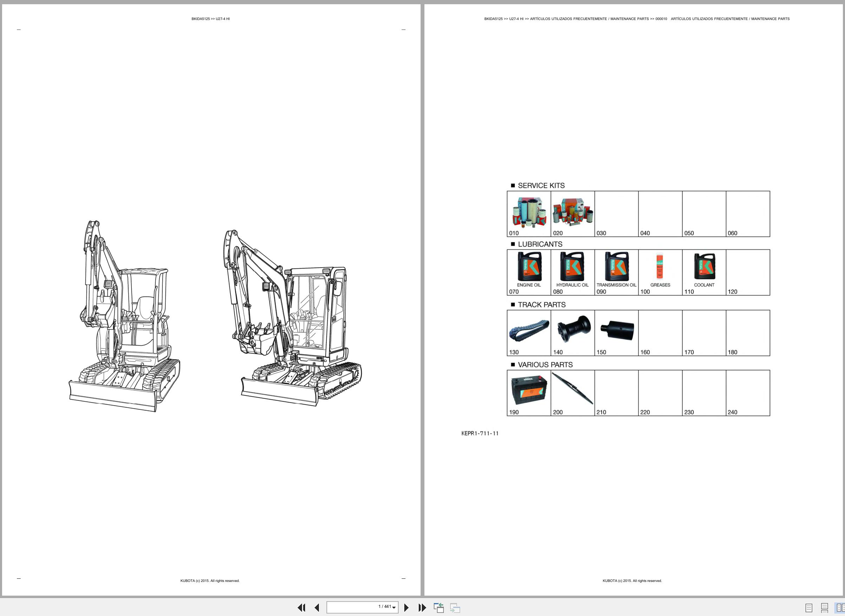Click empty cell numbered 060

pos(748,214)
